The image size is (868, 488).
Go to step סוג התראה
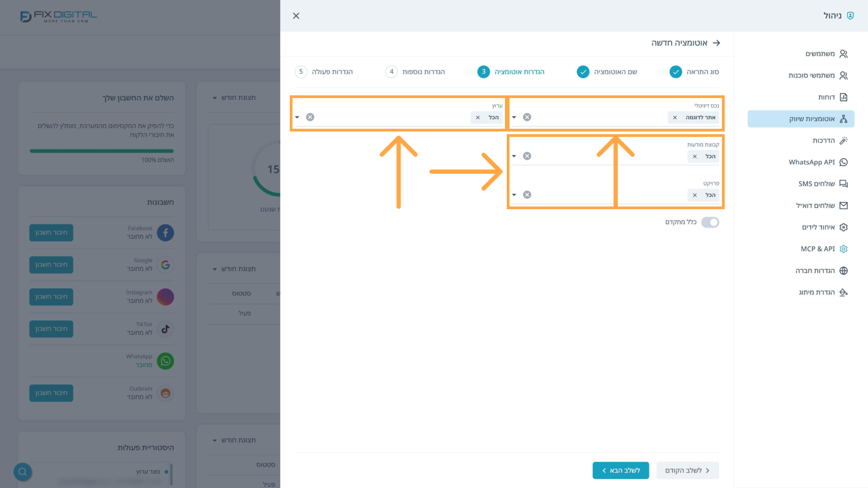(x=694, y=72)
